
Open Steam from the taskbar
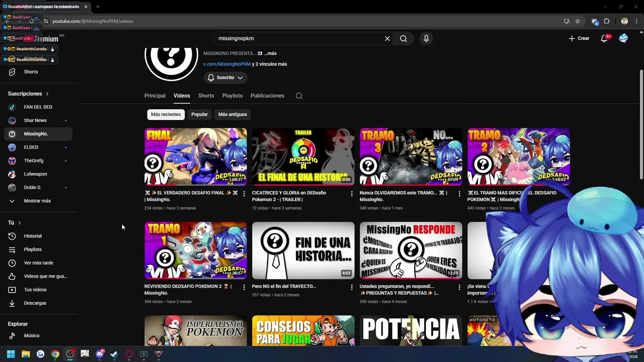[114, 354]
